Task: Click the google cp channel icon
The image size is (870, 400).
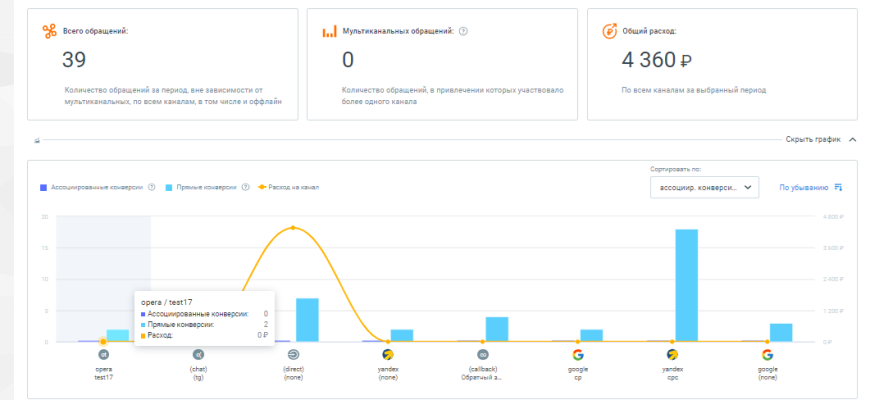Action: [578, 354]
